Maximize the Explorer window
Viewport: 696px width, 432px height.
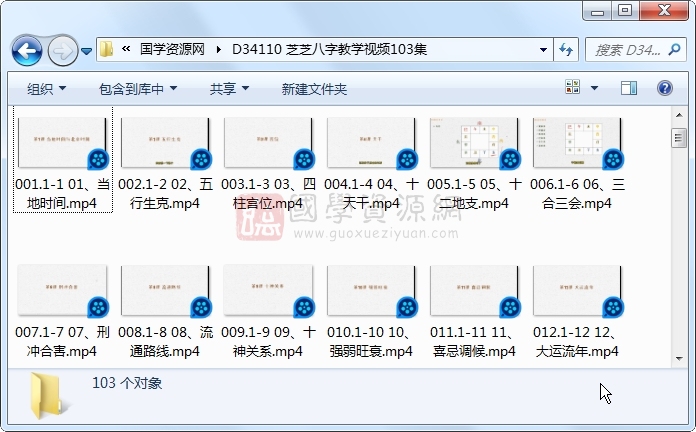(625, 11)
